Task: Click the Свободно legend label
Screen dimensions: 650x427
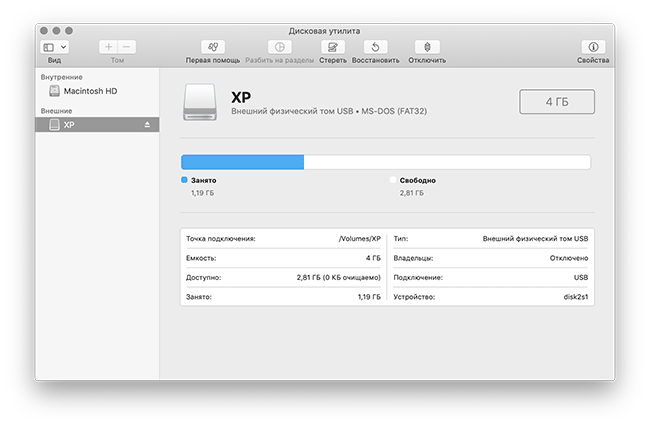Action: (x=417, y=180)
